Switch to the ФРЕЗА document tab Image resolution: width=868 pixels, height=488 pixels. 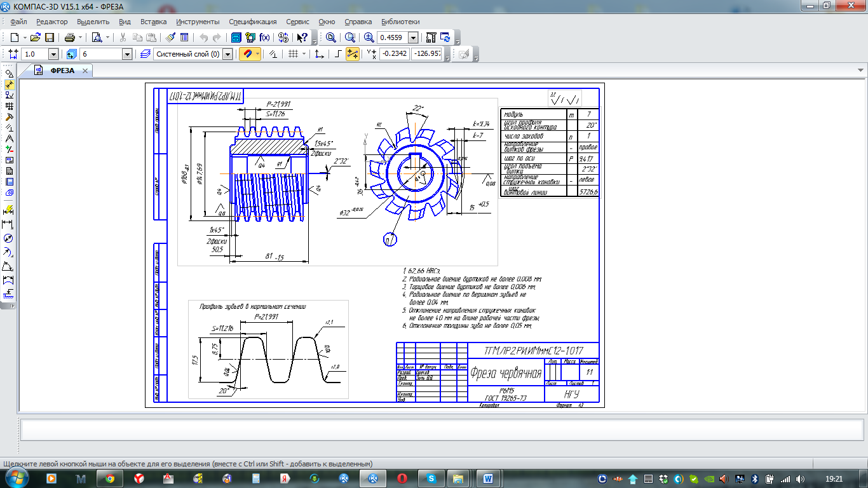[62, 71]
